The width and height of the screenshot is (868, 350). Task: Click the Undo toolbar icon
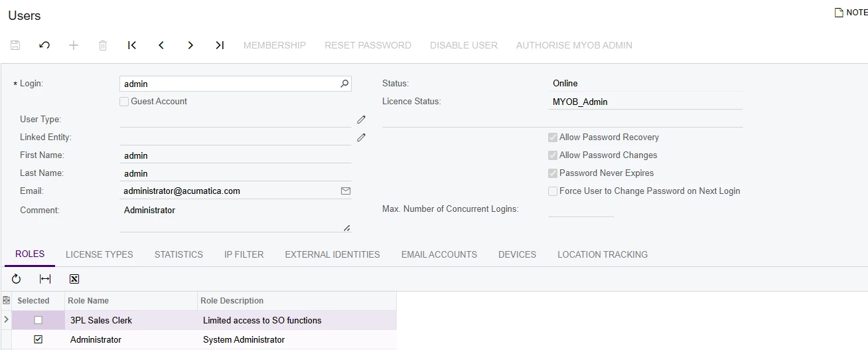click(x=44, y=45)
